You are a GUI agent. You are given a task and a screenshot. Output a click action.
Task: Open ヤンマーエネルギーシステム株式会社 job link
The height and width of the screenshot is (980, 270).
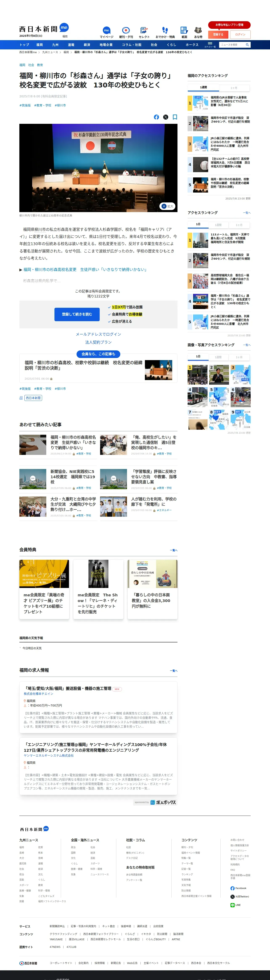point(49,755)
